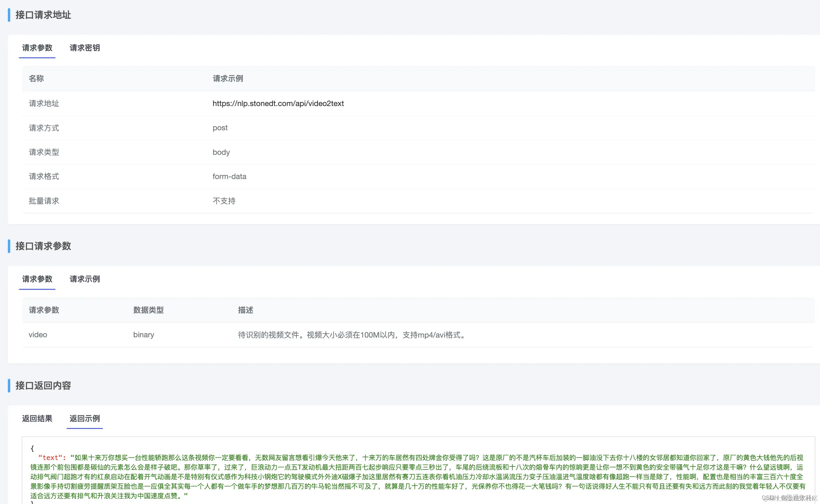Click the 不支持 batch request value
Viewport: 820px width, 504px height.
(224, 201)
